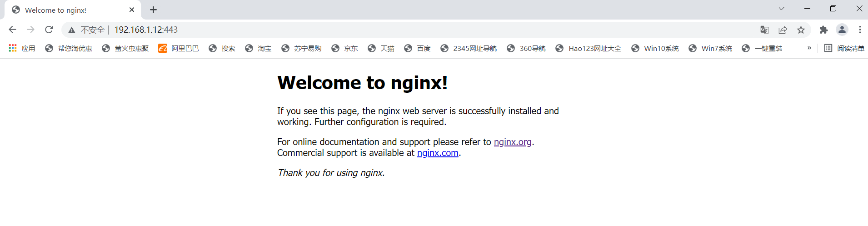Open the user profile avatar
Screen dimensions: 868x226
(842, 30)
